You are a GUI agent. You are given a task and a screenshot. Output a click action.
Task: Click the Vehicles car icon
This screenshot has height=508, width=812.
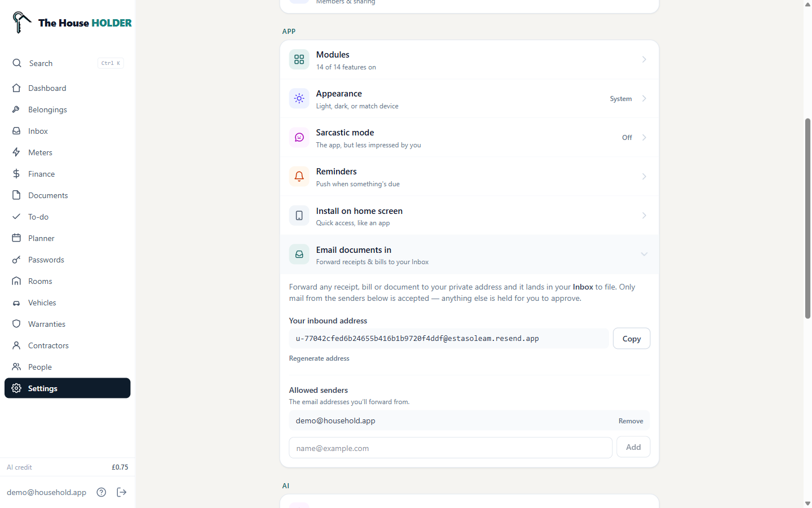point(16,303)
